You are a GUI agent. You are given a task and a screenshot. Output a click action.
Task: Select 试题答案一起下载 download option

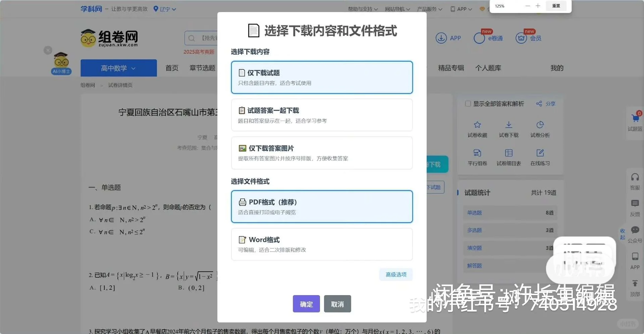(x=321, y=115)
